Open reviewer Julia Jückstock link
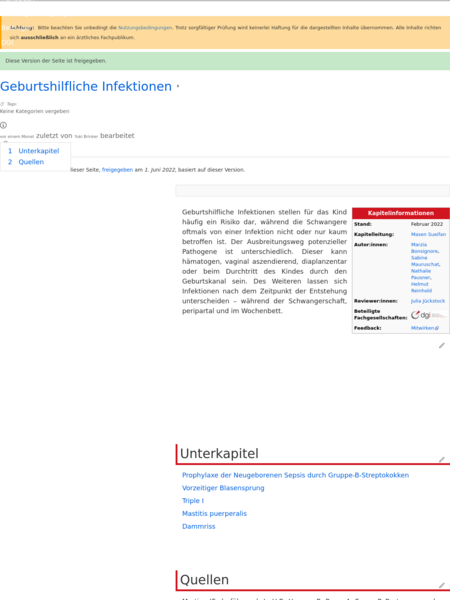 tap(428, 301)
